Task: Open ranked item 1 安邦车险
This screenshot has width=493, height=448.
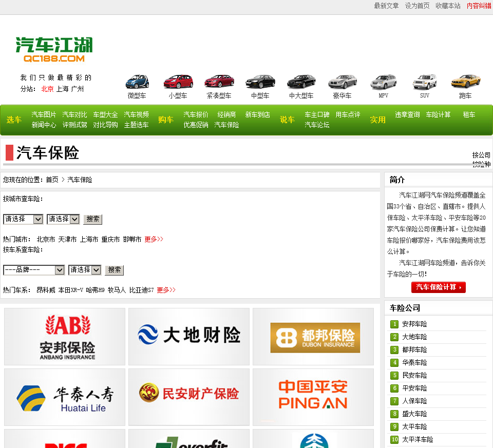Action: click(415, 324)
